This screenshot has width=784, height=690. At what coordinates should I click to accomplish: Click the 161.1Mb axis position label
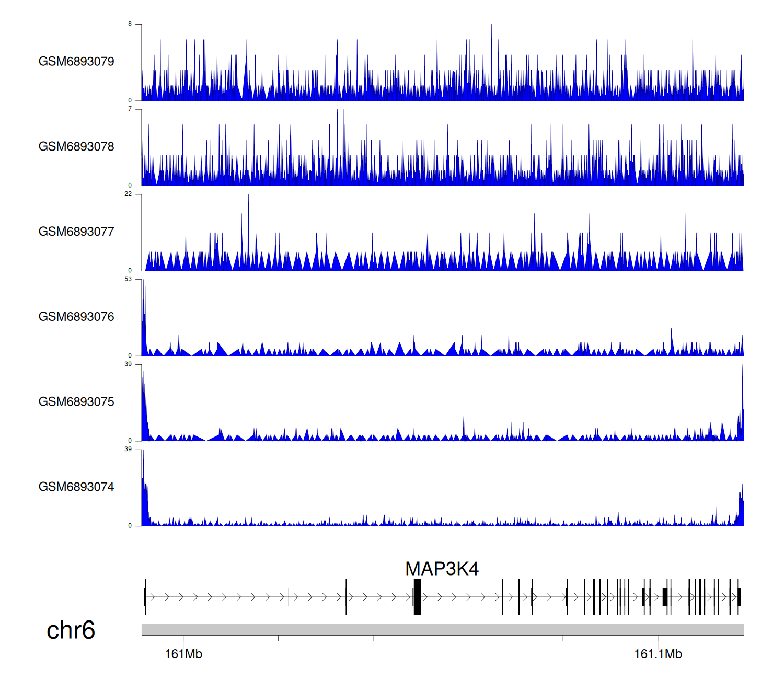coord(658,654)
